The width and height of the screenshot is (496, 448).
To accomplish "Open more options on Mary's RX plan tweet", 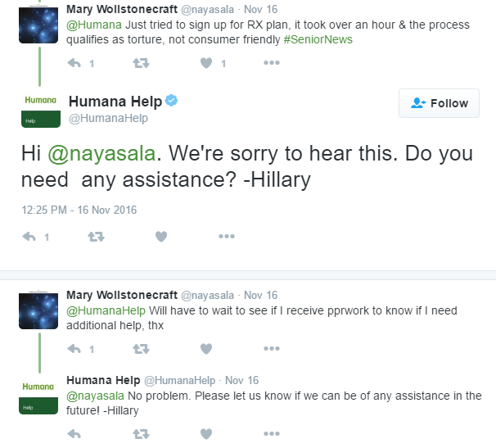I will point(272,63).
